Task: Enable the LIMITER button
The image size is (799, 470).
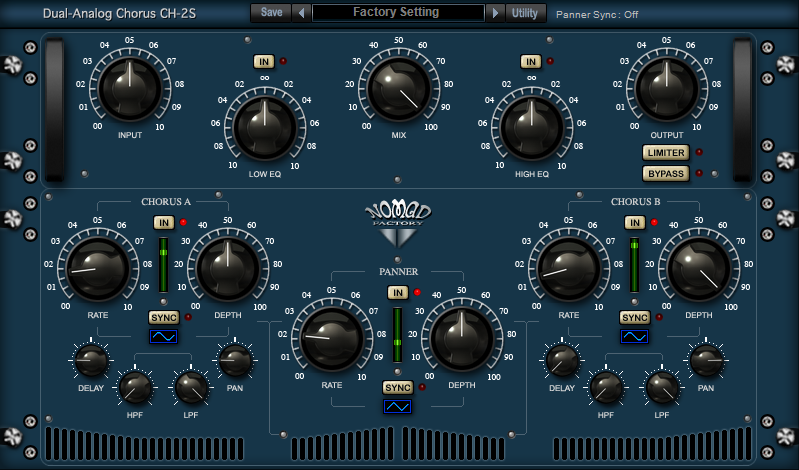Action: 666,152
